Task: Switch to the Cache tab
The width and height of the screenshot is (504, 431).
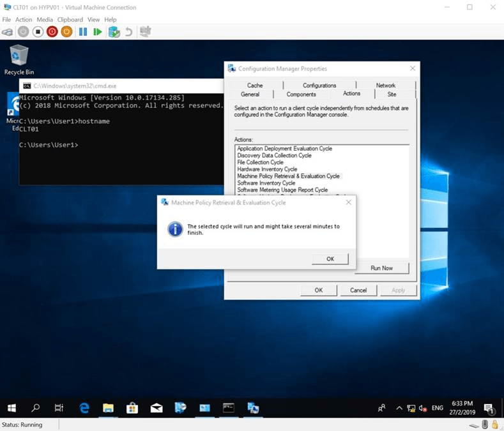Action: 255,85
